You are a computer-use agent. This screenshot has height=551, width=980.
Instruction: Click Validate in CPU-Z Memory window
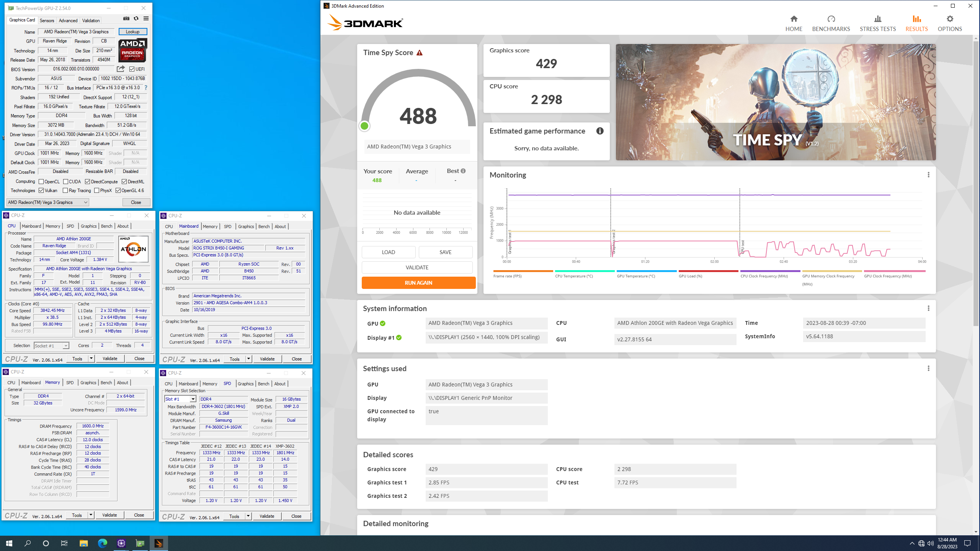pos(109,515)
